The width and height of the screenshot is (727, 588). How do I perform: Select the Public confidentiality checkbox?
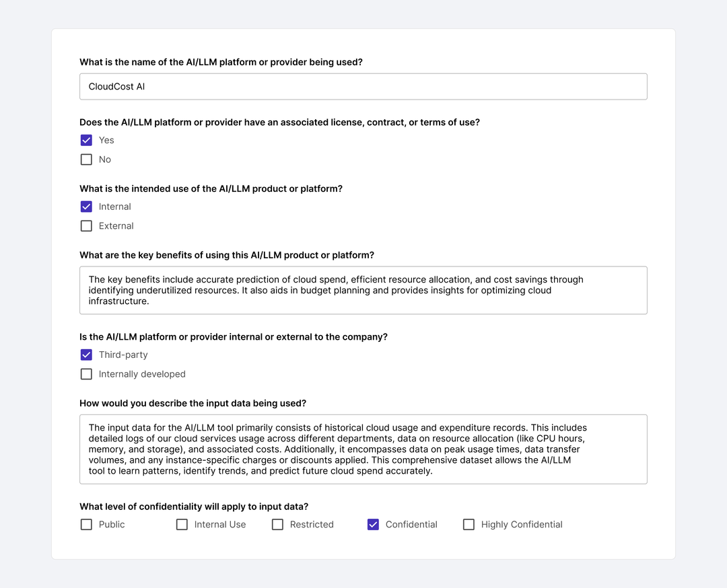pos(86,524)
